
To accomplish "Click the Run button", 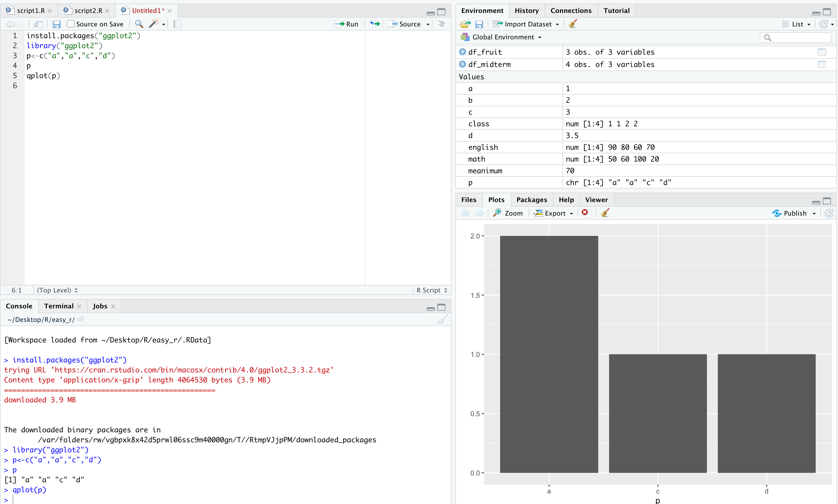I will tap(347, 24).
